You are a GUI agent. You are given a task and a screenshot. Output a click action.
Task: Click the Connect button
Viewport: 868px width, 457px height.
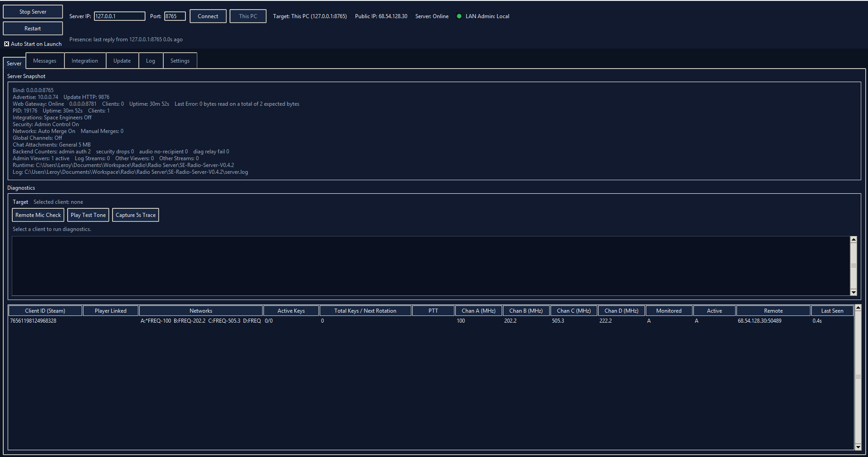(208, 16)
